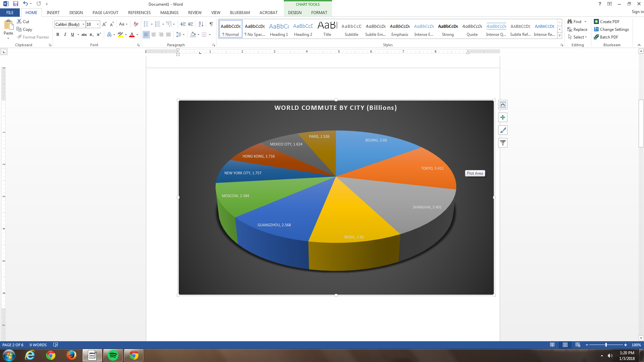The width and height of the screenshot is (644, 362).
Task: Open Layout Options beside the chart
Action: pyautogui.click(x=502, y=105)
